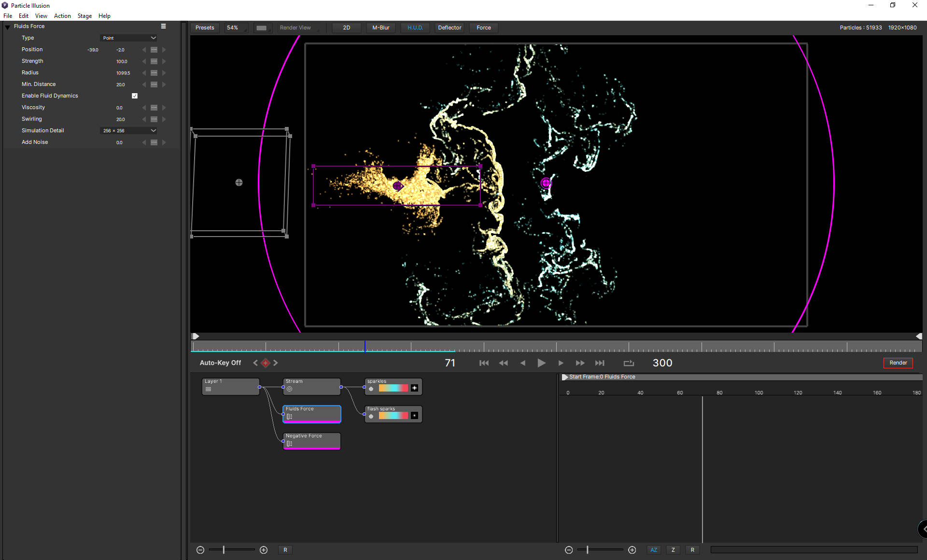Click the background color swatch beside 54%
The width and height of the screenshot is (927, 560).
click(x=262, y=28)
